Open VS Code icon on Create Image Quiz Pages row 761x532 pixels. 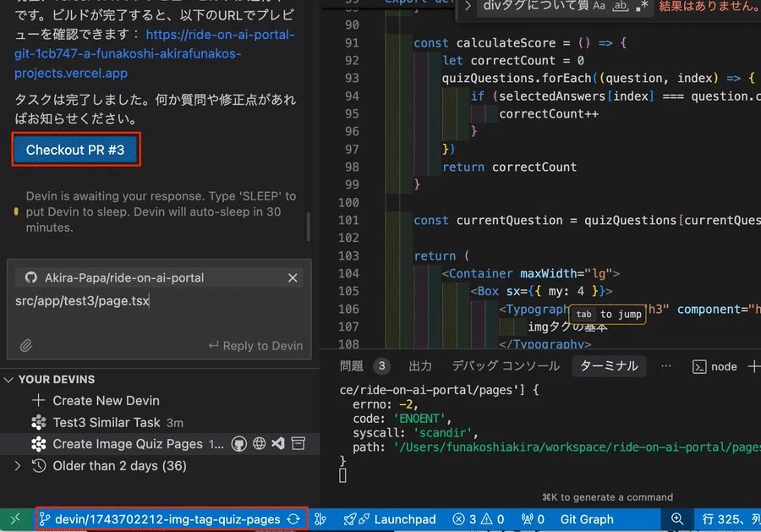click(x=278, y=443)
